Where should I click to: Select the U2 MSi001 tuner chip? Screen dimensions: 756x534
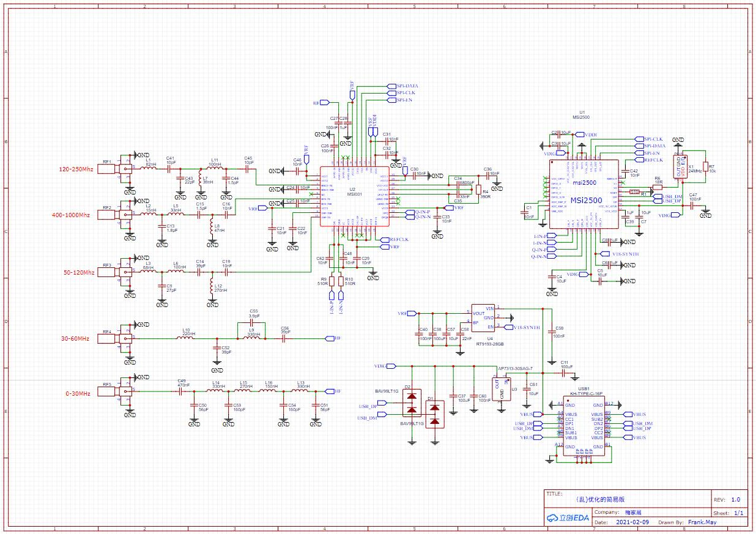(355, 196)
